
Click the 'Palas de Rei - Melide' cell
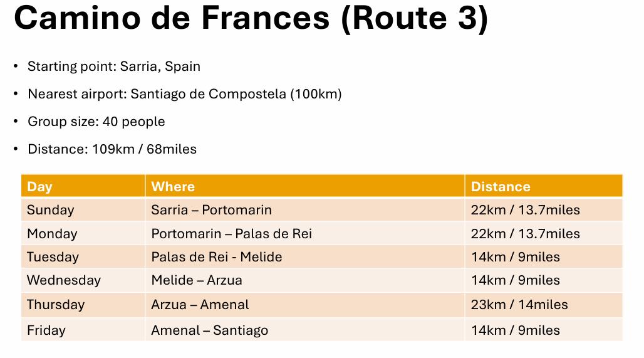(216, 257)
